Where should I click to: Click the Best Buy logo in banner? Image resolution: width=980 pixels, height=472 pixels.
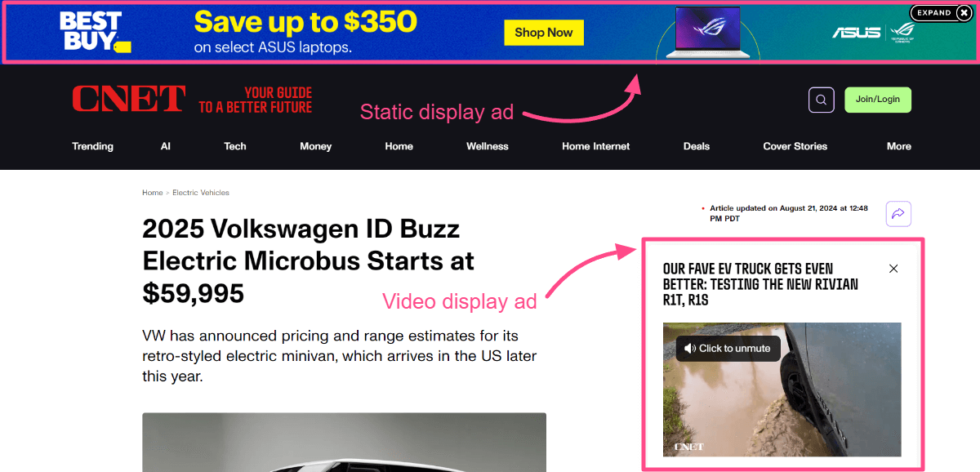point(94,32)
